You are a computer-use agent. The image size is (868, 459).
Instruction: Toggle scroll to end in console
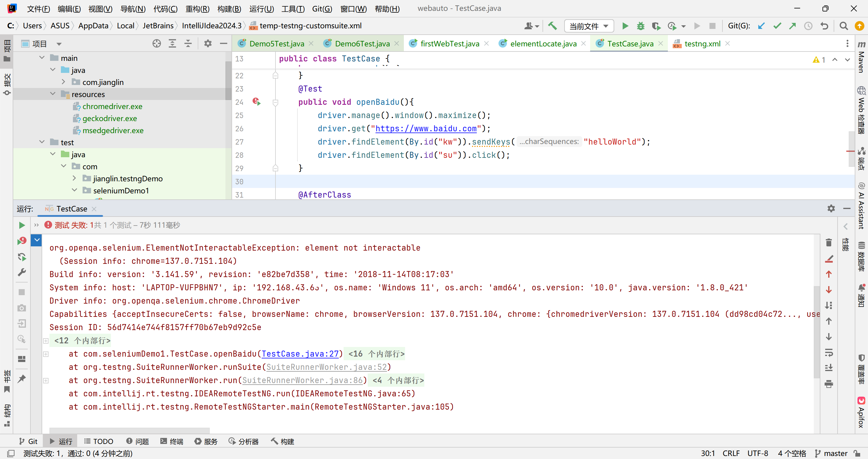(x=829, y=368)
